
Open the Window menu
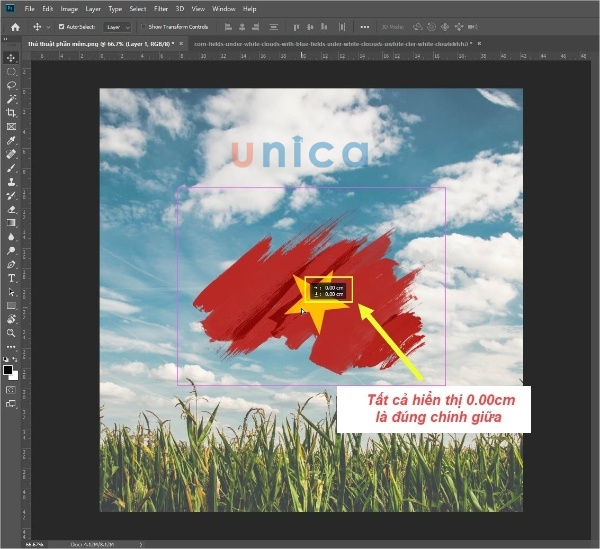[223, 8]
